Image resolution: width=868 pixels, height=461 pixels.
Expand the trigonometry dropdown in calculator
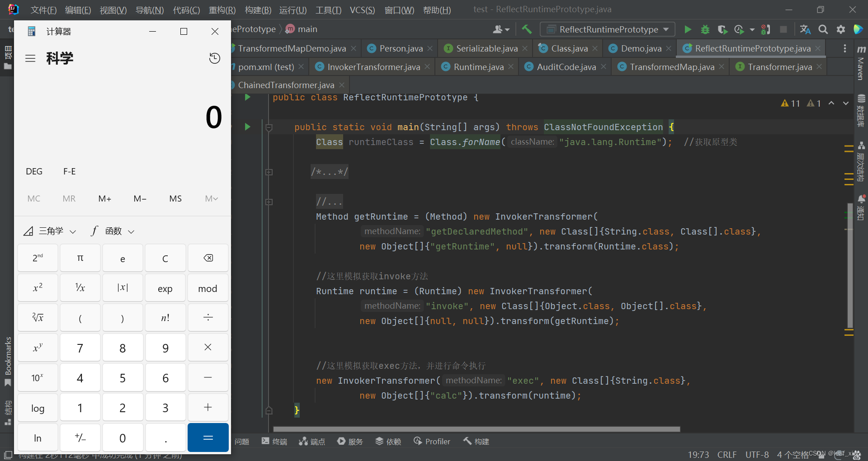click(x=50, y=231)
